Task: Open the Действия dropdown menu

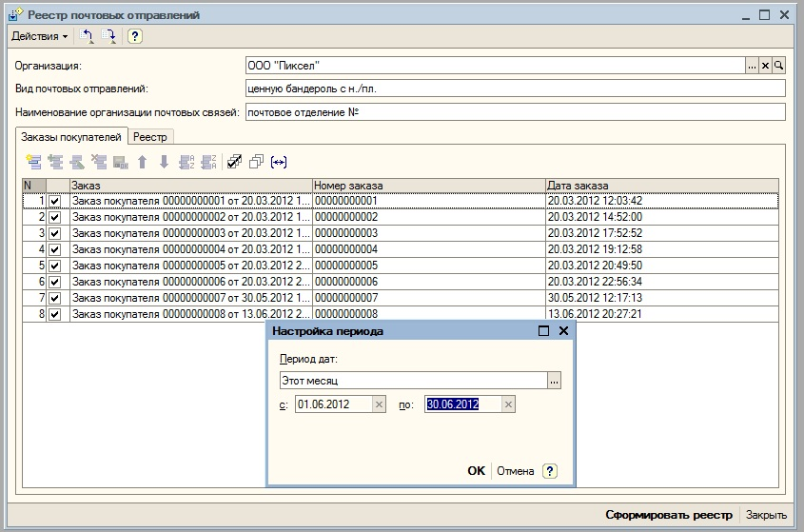Action: (x=39, y=36)
